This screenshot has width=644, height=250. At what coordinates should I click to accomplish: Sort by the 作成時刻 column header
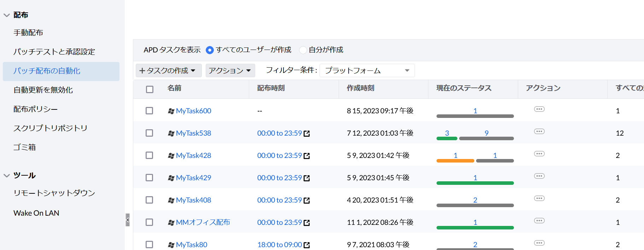[360, 88]
